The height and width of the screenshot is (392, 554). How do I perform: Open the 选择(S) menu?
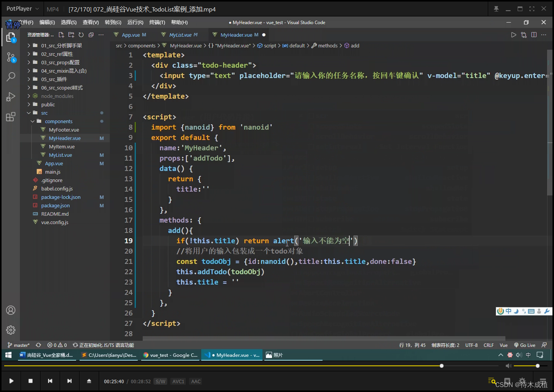coord(68,23)
